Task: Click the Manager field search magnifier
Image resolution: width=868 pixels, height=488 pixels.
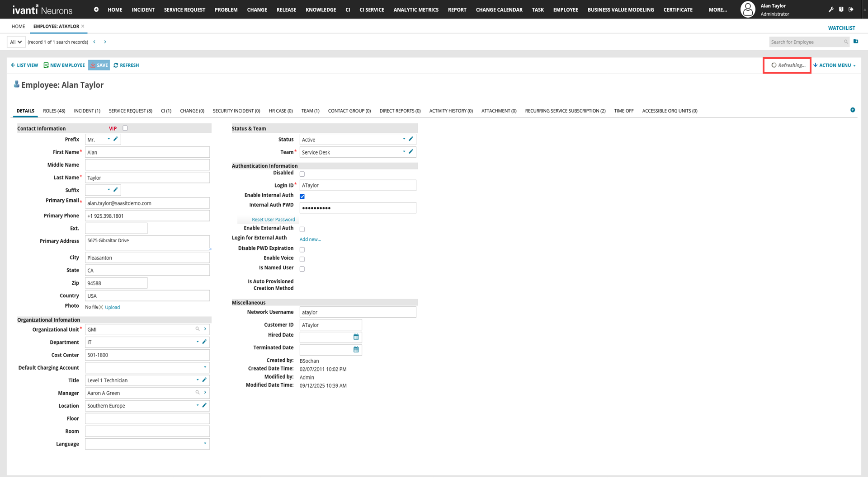Action: point(198,393)
